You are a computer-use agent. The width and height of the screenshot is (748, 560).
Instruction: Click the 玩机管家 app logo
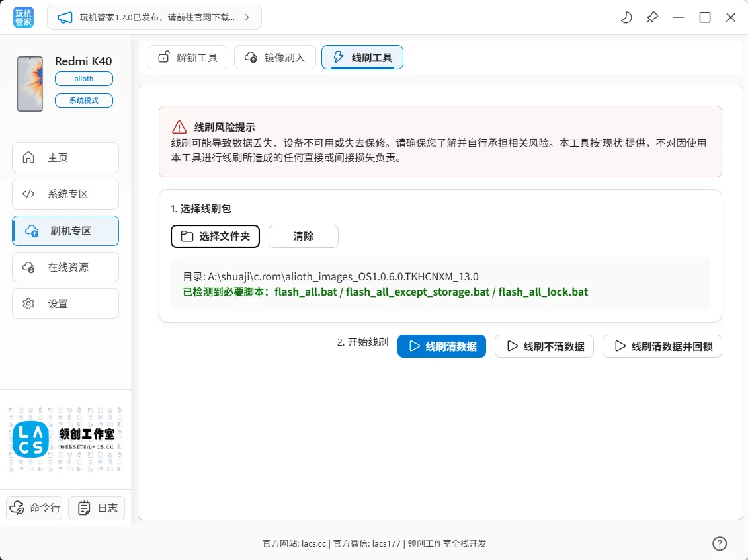pyautogui.click(x=23, y=18)
